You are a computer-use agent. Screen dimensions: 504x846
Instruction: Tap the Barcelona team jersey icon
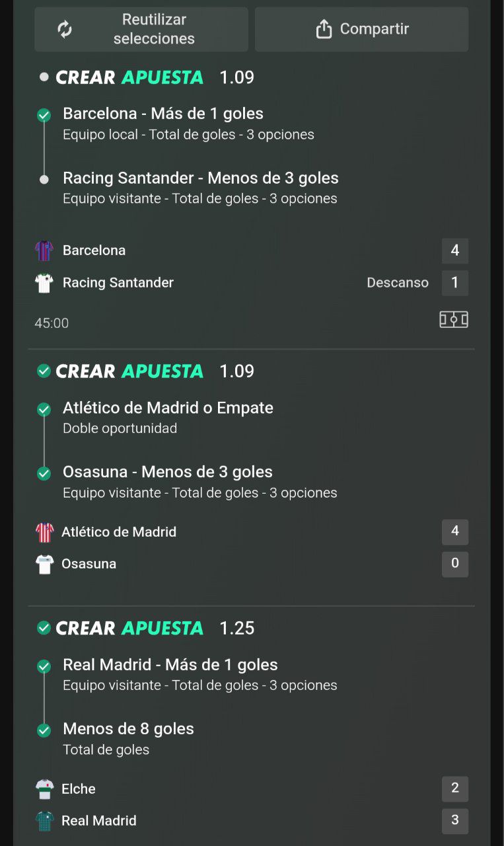click(x=44, y=250)
